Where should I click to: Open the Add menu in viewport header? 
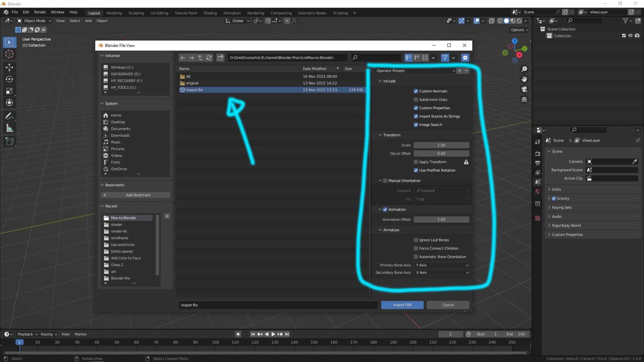point(88,21)
